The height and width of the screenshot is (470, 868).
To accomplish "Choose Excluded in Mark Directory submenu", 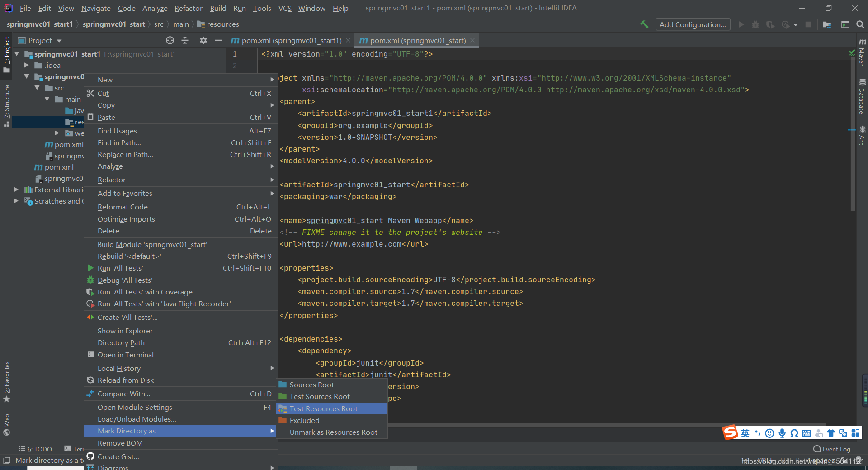I will pos(332,420).
